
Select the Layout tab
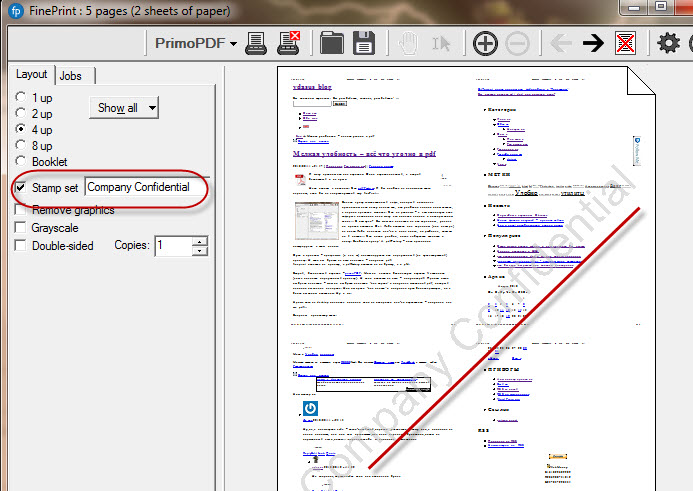click(x=31, y=75)
